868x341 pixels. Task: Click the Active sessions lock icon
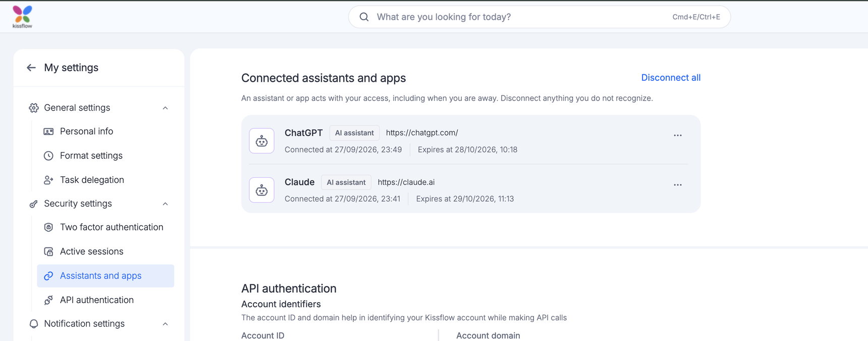[48, 252]
